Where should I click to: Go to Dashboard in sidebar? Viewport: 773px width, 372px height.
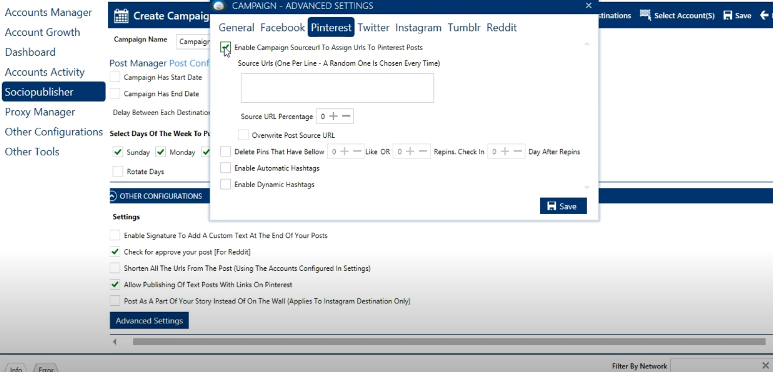(x=30, y=52)
